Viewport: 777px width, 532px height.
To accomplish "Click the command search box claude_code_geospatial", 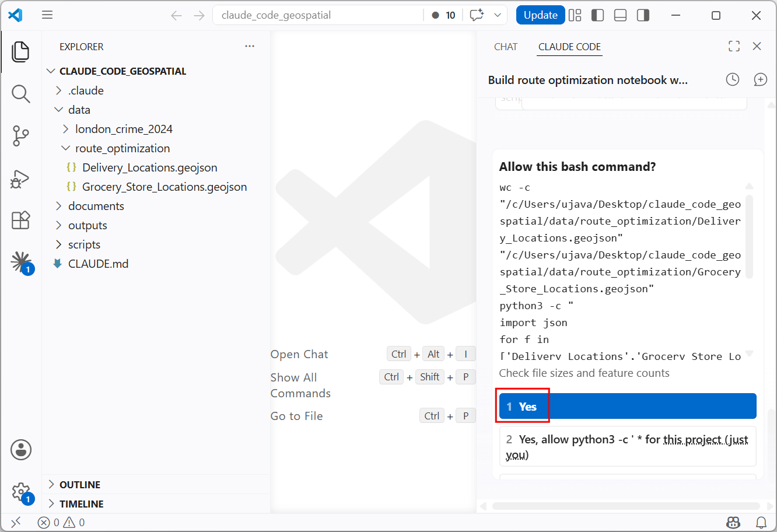I will [x=318, y=15].
